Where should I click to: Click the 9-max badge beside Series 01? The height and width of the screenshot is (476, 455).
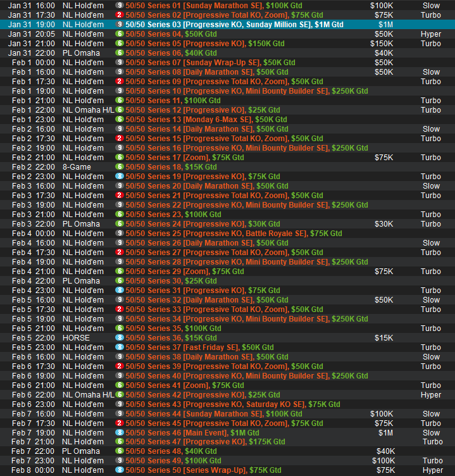(x=119, y=5)
